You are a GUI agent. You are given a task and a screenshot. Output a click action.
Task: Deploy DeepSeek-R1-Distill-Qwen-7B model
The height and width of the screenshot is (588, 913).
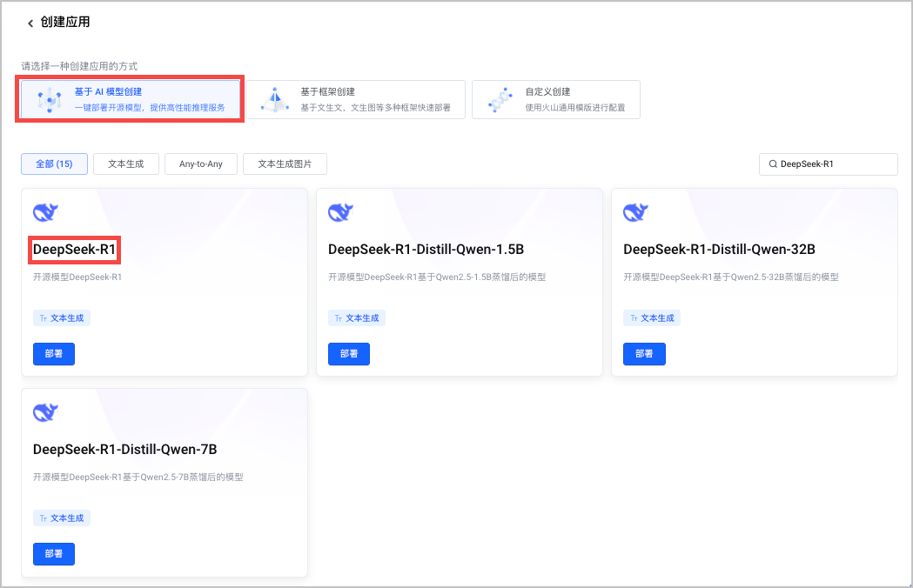pyautogui.click(x=54, y=554)
